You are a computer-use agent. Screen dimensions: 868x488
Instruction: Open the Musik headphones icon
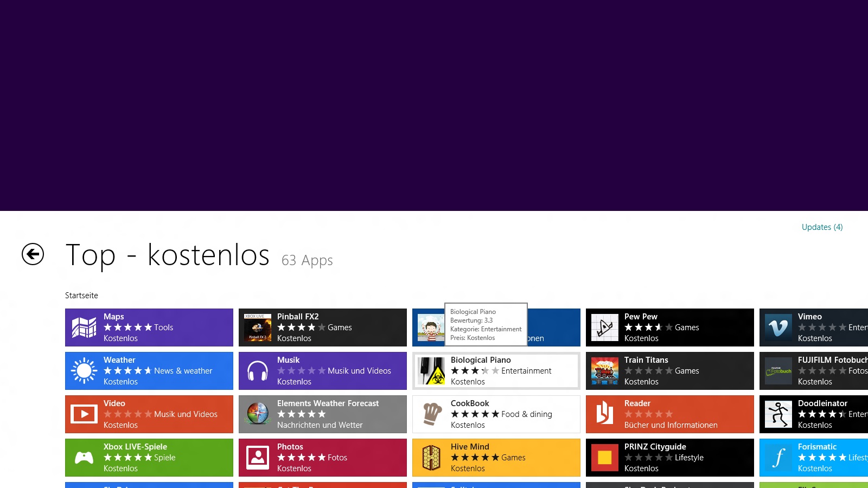pyautogui.click(x=258, y=371)
